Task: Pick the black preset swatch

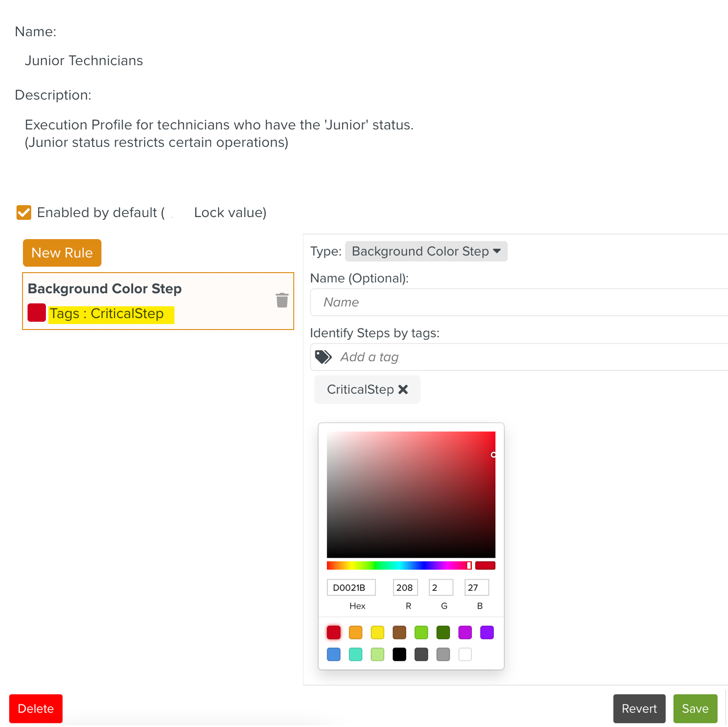Action: pos(399,654)
